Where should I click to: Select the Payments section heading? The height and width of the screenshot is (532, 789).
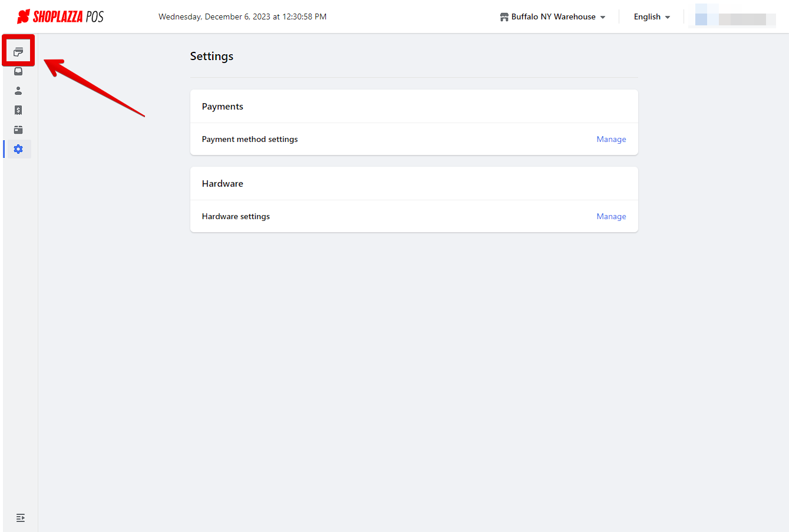click(223, 107)
